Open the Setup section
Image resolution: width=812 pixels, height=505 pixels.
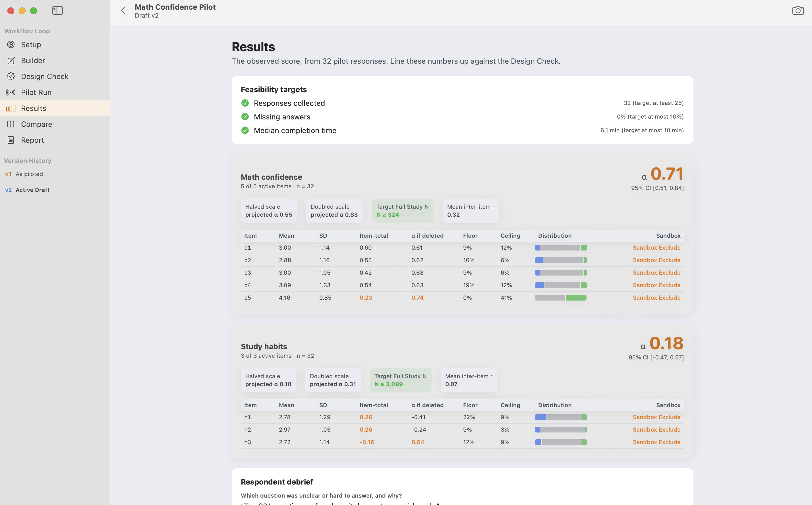point(55,44)
